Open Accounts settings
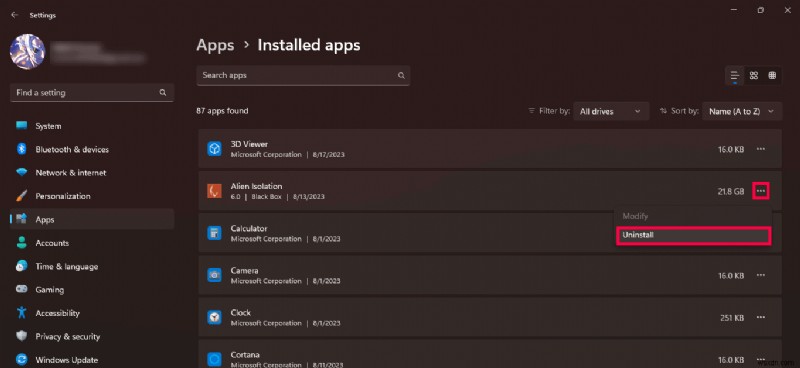Viewport: 800px width, 368px height. pos(92,243)
